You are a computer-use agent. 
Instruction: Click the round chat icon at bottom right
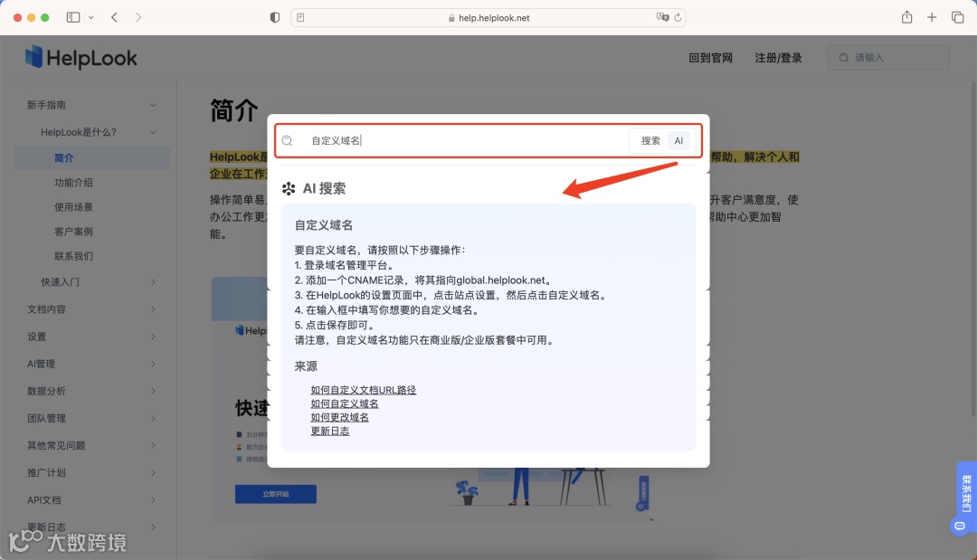tap(960, 527)
